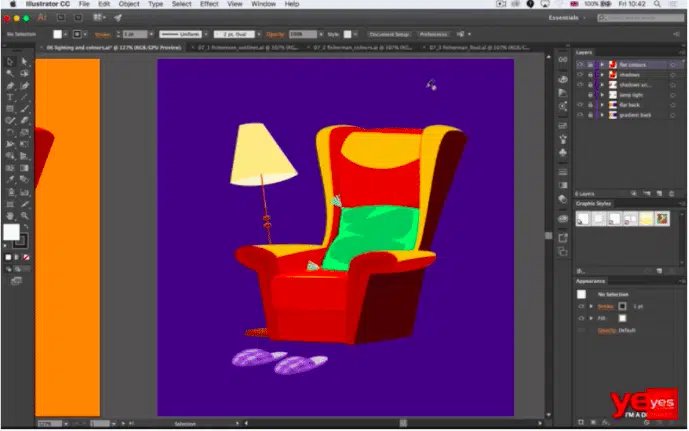Click the Preferences button
689x431 pixels.
(433, 34)
